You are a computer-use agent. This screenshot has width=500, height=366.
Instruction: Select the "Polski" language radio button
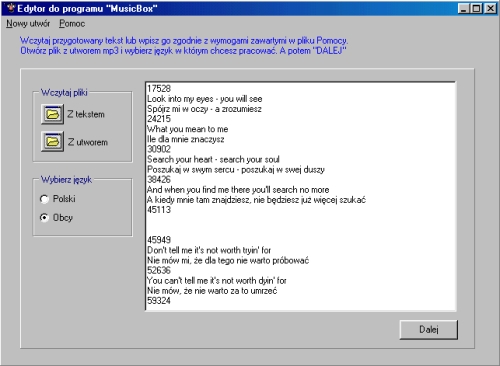(44, 199)
